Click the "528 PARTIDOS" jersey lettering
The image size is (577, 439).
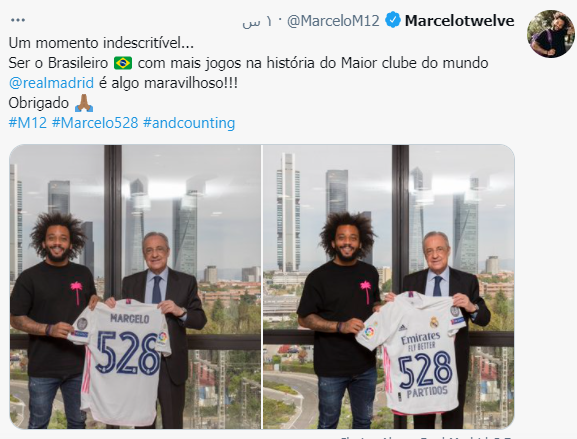(x=426, y=375)
